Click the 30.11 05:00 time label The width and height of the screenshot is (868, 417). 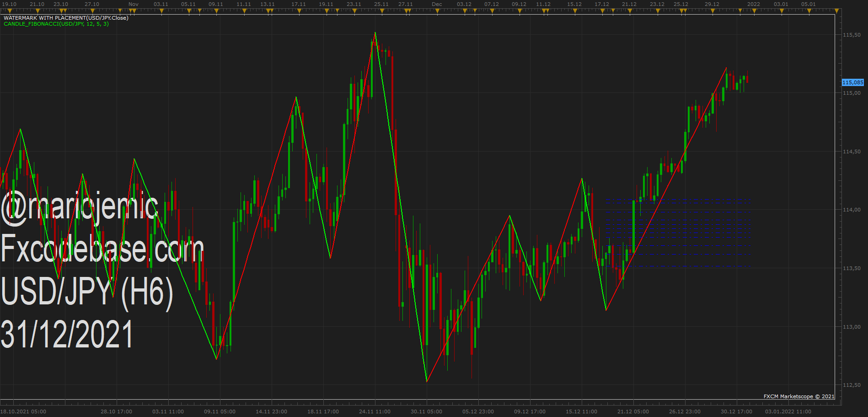point(426,412)
